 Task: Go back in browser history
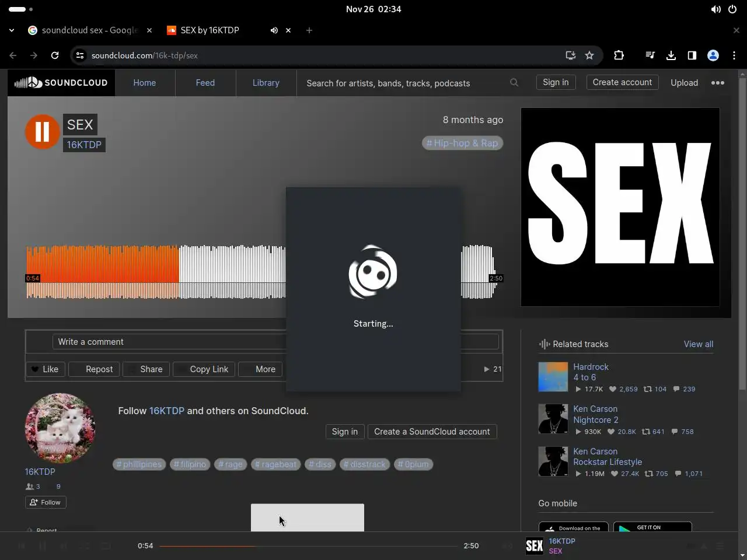point(13,55)
